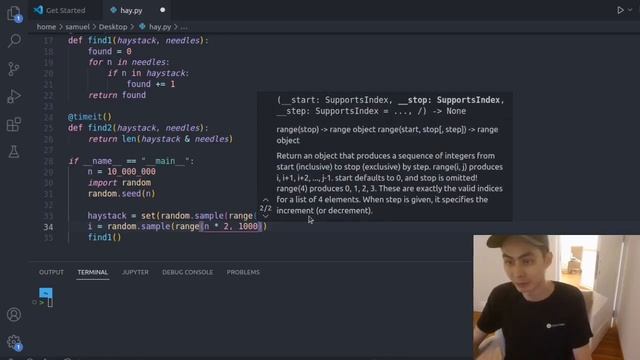Open the Accounts menu icon
Image resolution: width=640 pixels, height=360 pixels.
(14, 314)
